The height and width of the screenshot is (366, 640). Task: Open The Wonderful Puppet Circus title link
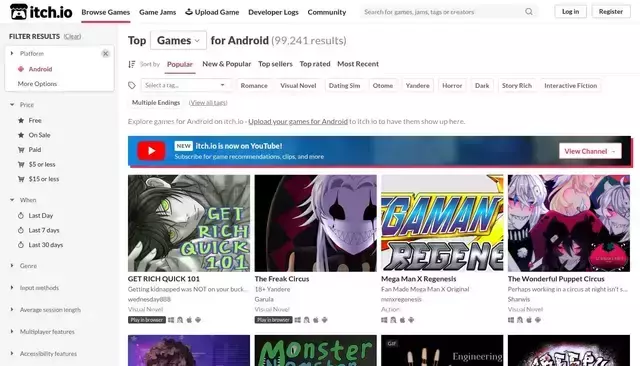556,279
